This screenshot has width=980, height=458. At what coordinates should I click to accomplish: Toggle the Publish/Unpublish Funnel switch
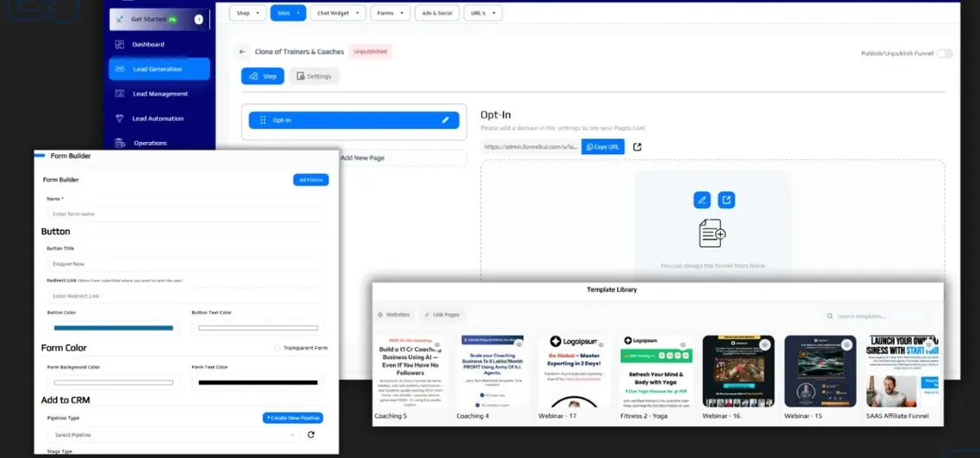[944, 53]
